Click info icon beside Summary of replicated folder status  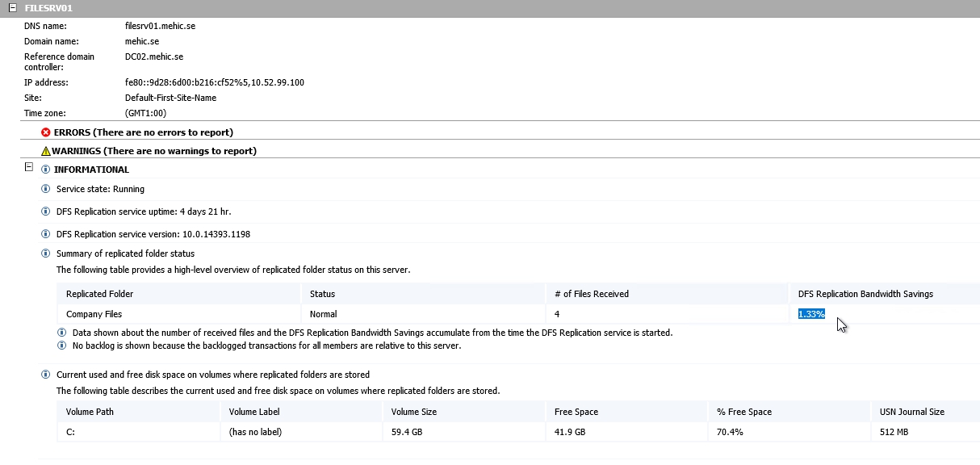pyautogui.click(x=45, y=253)
